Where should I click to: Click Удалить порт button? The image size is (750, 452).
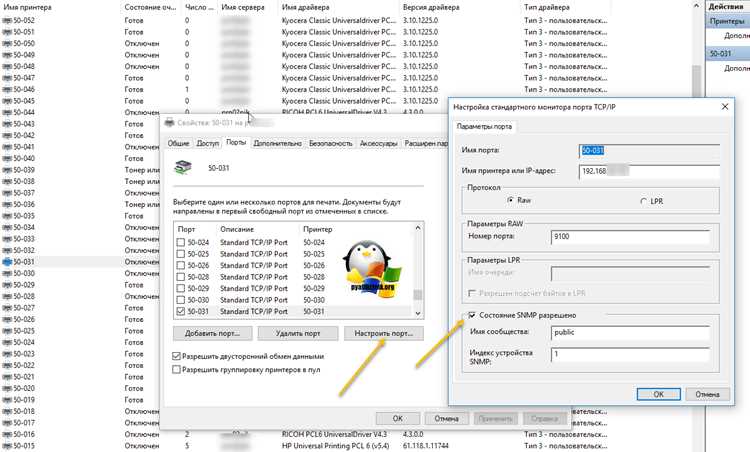[x=298, y=333]
